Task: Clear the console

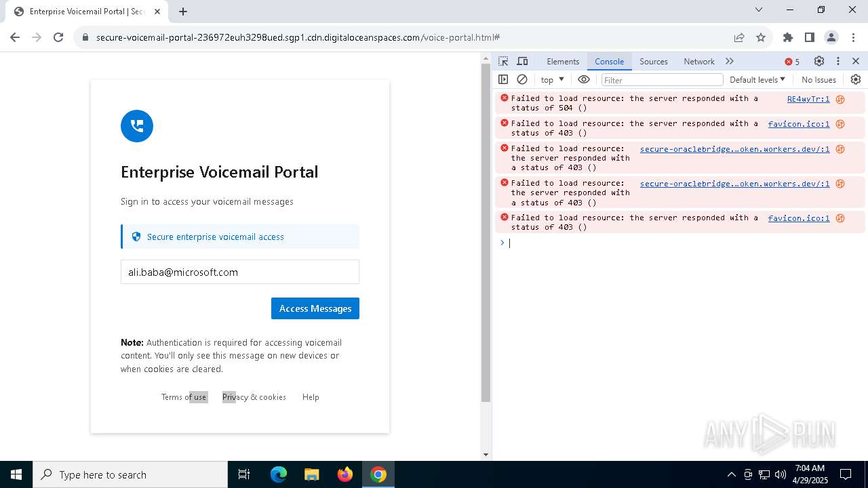Action: click(522, 79)
